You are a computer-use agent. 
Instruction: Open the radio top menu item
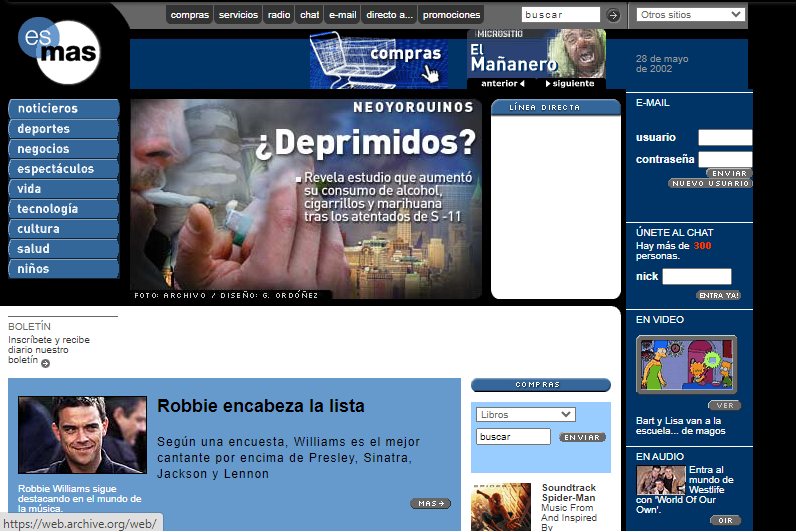279,15
